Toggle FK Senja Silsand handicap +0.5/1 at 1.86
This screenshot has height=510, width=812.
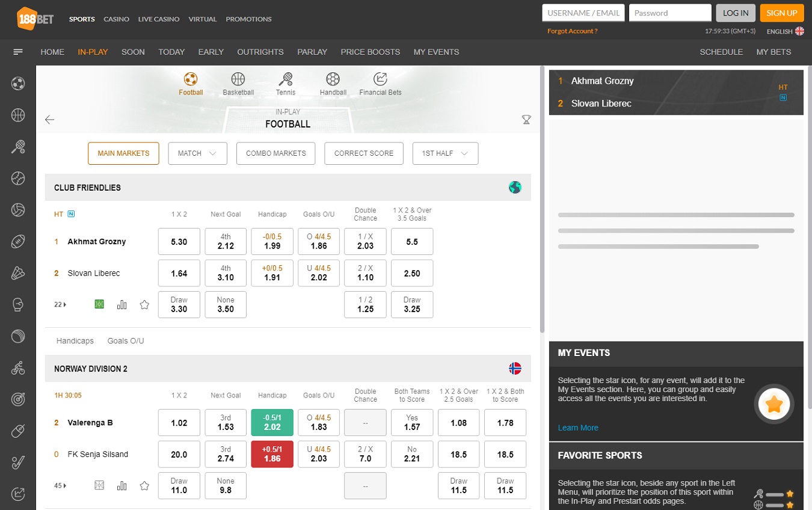[x=272, y=454]
